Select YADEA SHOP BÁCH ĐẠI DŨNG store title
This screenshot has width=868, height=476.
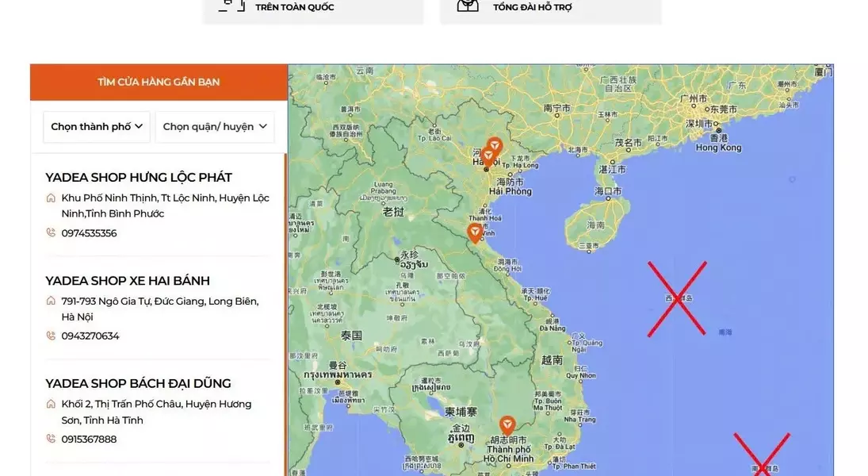tap(138, 383)
